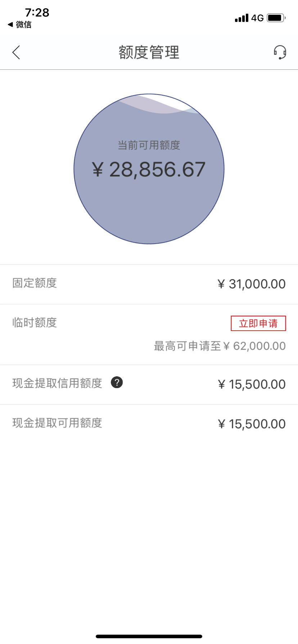Tap the question mark help icon
Viewport: 298px width, 644px height.
(x=117, y=382)
